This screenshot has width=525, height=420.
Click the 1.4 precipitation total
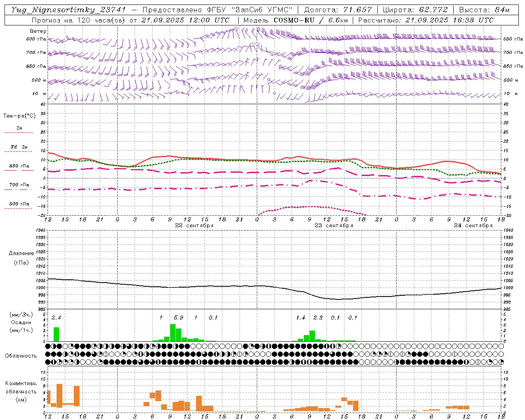301,318
